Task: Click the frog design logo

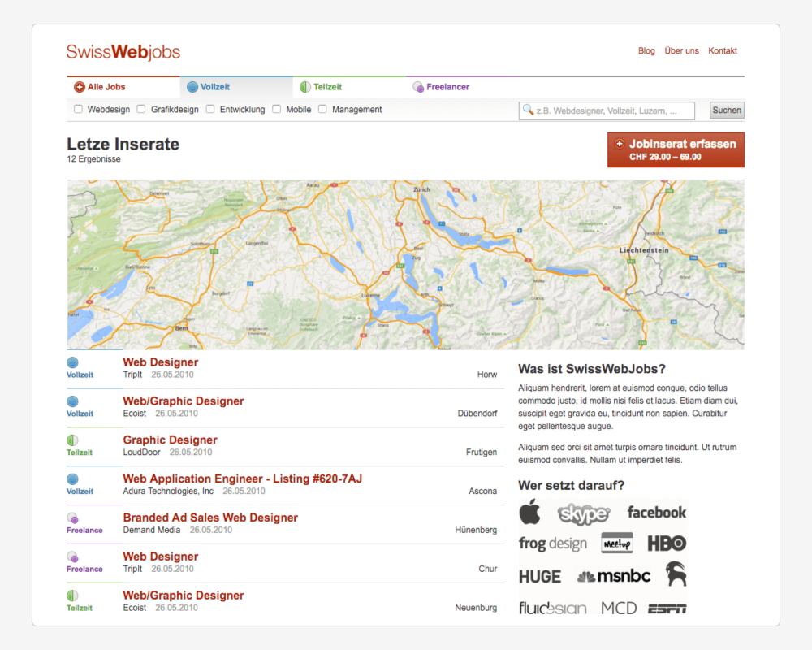Action: click(x=552, y=544)
